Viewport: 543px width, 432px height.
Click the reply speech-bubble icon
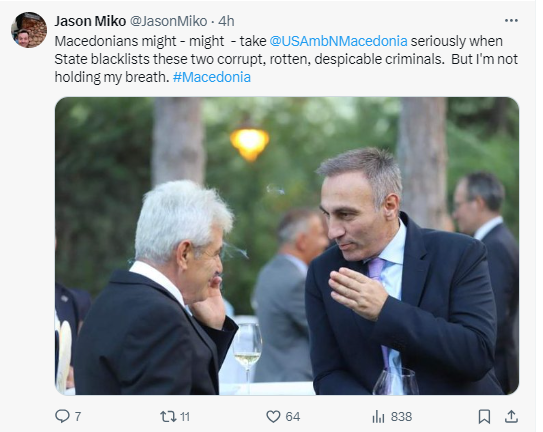(x=62, y=416)
